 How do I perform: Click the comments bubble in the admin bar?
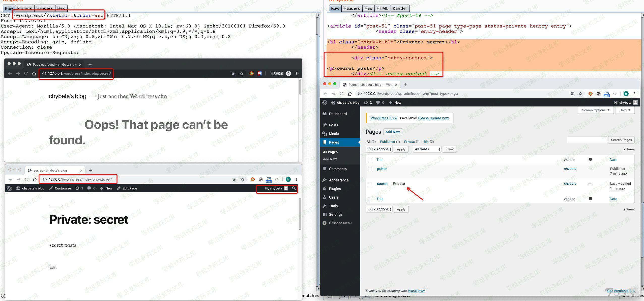click(x=380, y=102)
